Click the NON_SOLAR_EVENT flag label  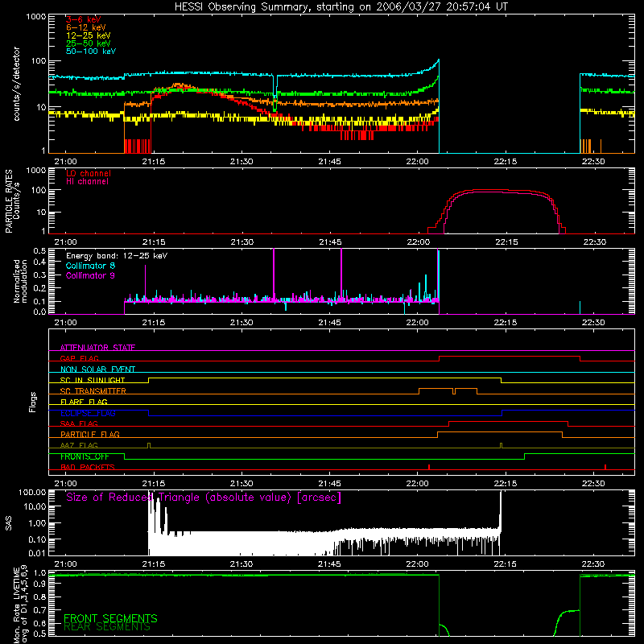(97, 369)
